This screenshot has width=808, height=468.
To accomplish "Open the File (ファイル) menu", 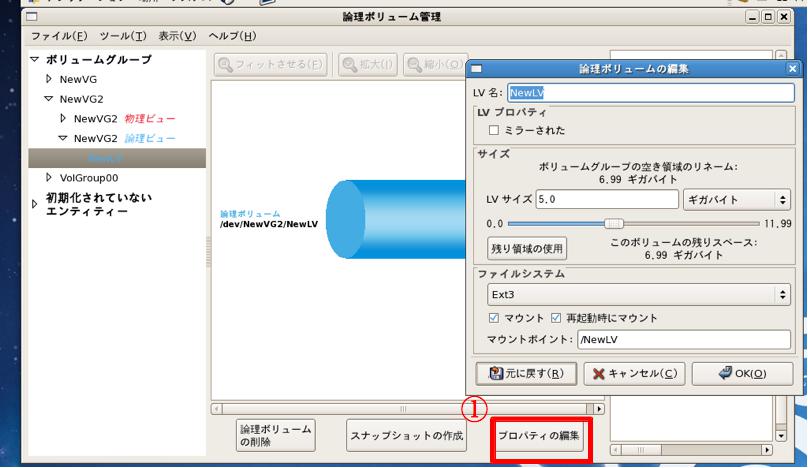I will (59, 36).
